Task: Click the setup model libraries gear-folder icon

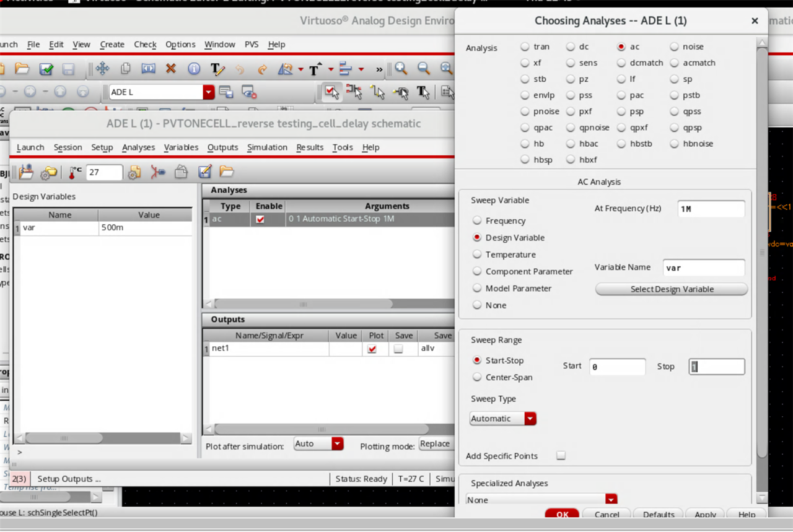Action: (x=49, y=172)
